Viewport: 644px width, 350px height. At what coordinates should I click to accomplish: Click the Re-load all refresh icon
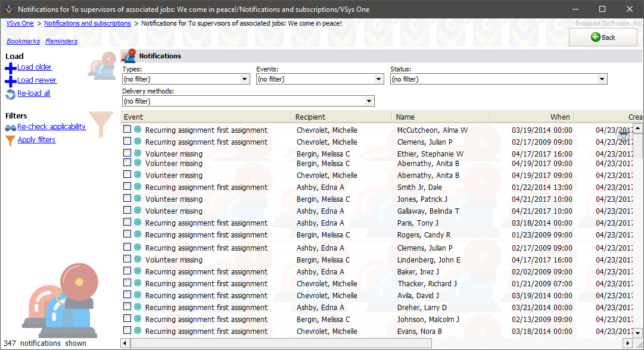[10, 94]
